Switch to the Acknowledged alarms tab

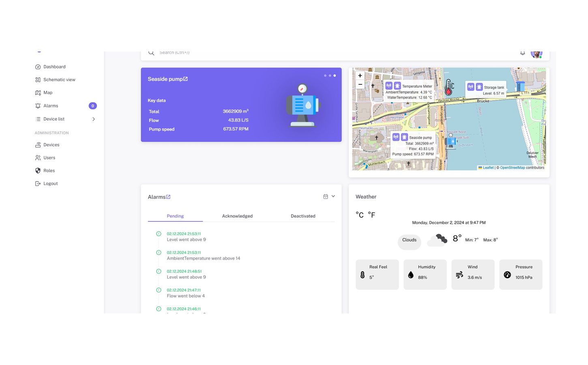tap(237, 216)
